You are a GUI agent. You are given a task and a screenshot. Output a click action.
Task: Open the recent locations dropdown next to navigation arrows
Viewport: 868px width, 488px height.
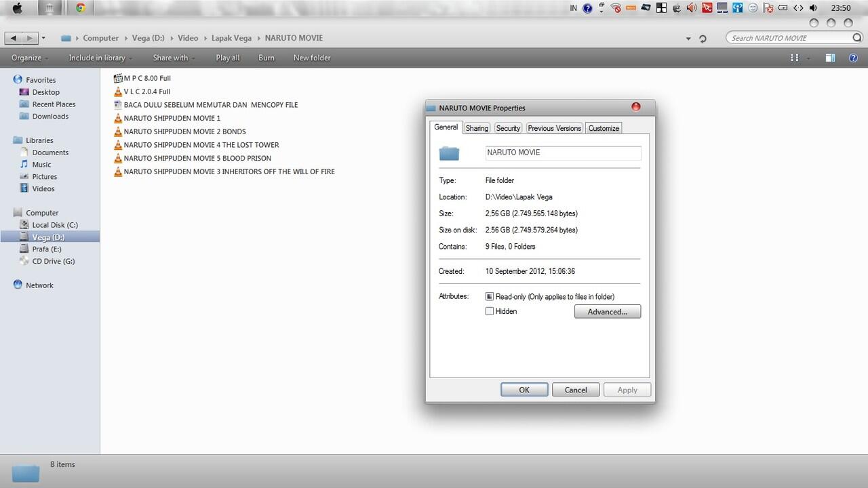(x=43, y=38)
